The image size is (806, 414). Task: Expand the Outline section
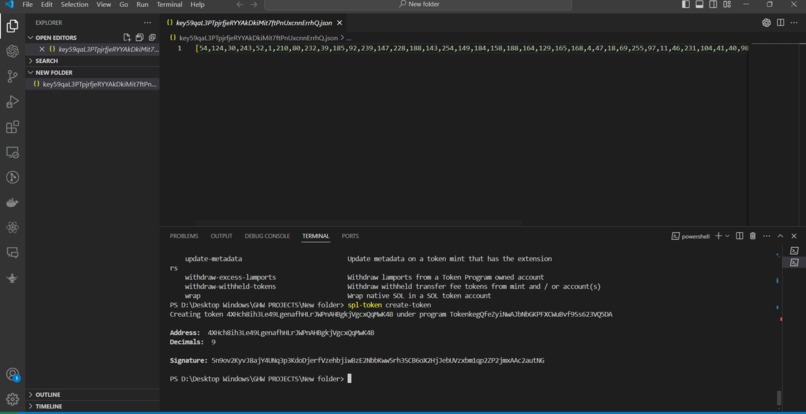[47, 394]
